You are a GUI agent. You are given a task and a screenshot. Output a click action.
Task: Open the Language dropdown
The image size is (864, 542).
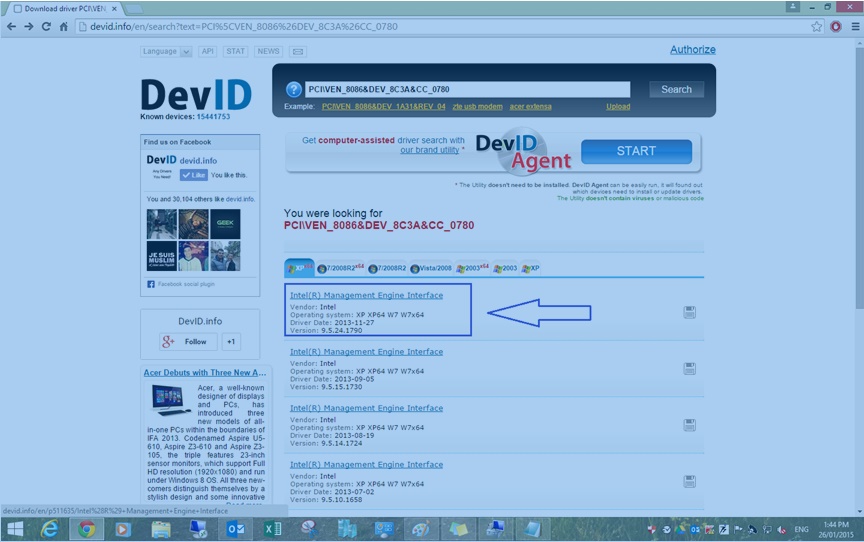[x=166, y=52]
